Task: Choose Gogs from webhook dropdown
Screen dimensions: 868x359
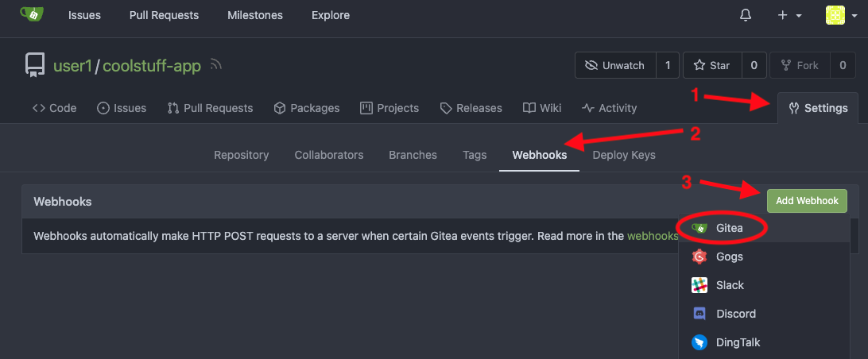Action: (x=764, y=257)
